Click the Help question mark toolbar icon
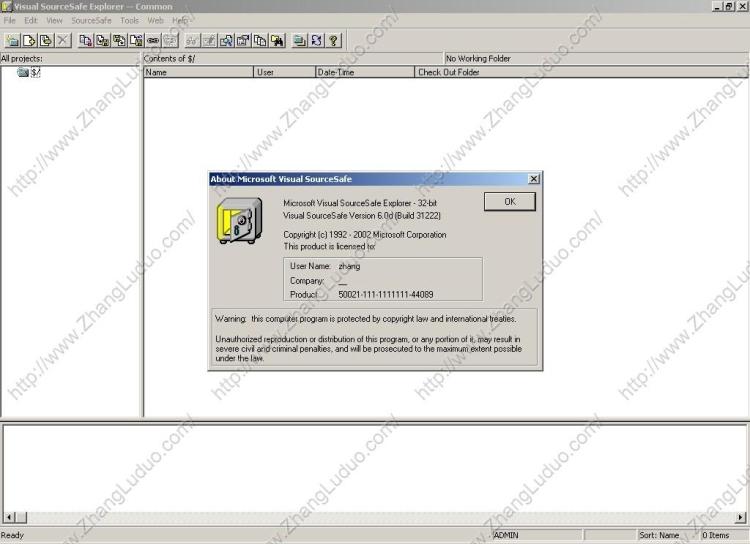The height and width of the screenshot is (544, 750). tap(333, 40)
